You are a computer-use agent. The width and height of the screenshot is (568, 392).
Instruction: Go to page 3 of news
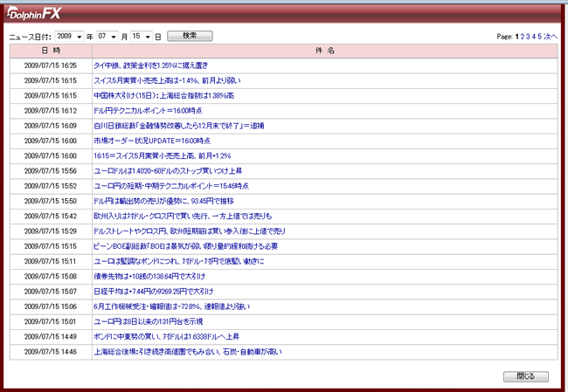click(x=528, y=37)
